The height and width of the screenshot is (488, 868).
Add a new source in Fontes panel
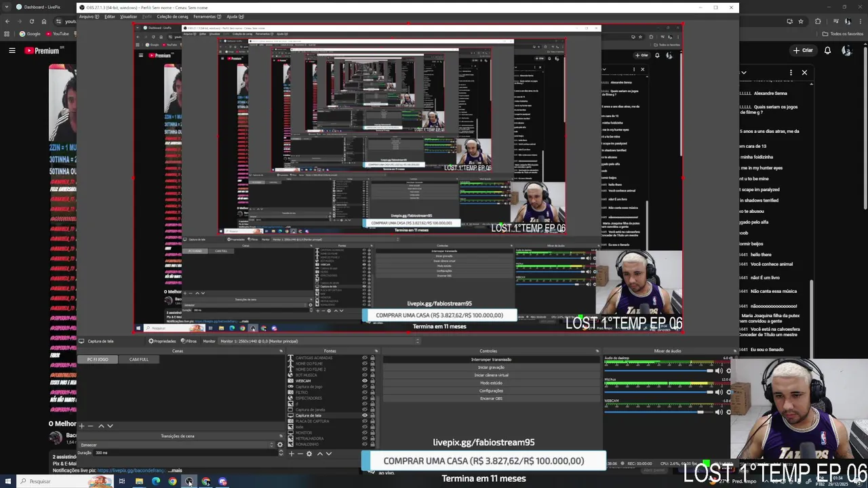pyautogui.click(x=291, y=453)
